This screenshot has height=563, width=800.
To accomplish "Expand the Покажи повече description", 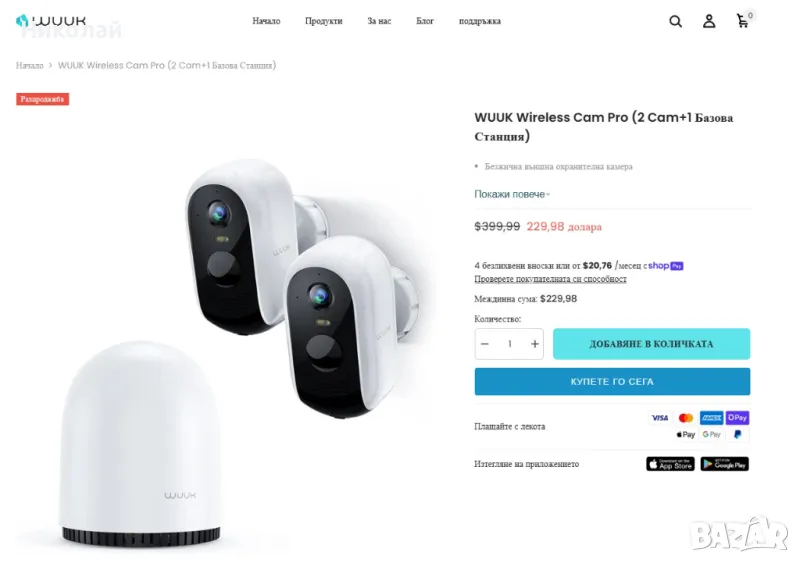I will 512,194.
